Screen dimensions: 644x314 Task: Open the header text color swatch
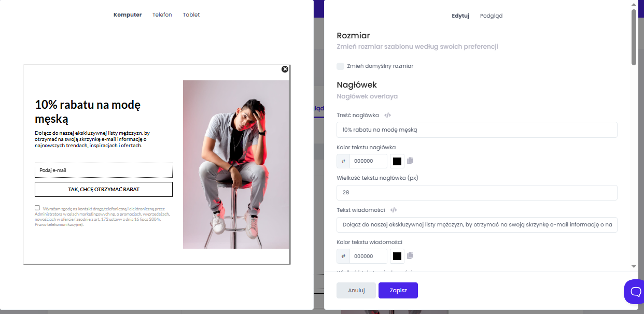[397, 161]
